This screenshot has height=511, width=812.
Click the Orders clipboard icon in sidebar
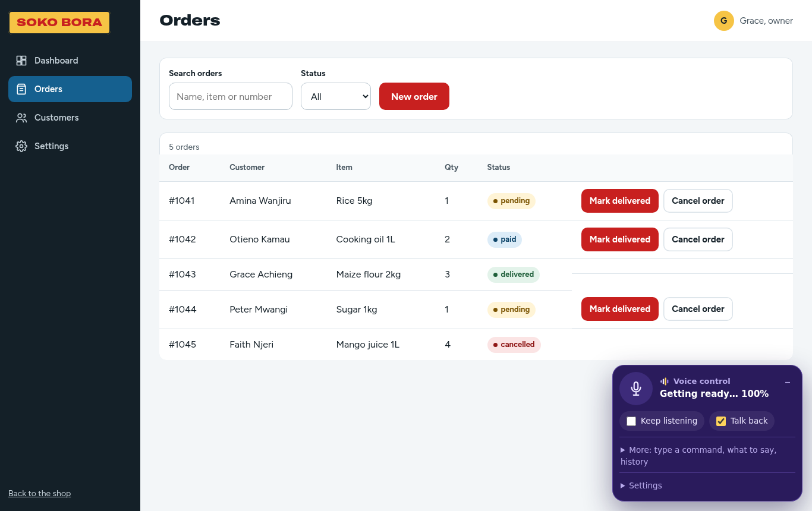coord(21,89)
